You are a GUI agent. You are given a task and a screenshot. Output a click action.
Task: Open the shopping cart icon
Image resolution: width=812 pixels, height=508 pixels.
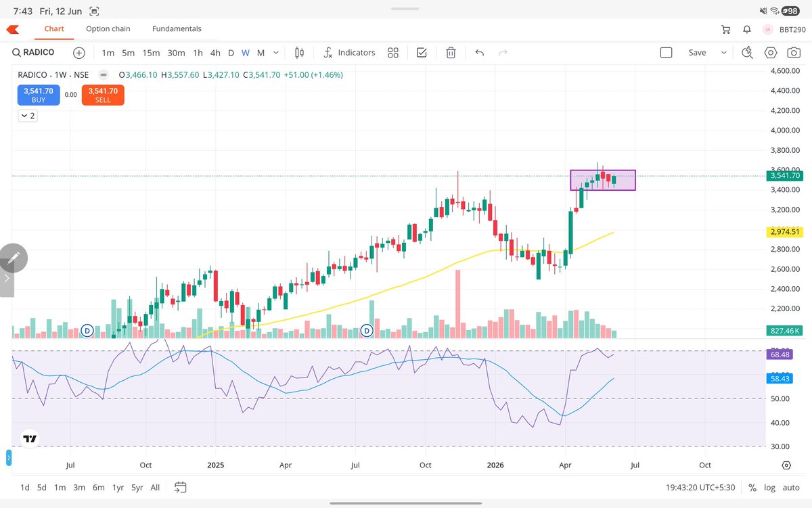click(726, 29)
